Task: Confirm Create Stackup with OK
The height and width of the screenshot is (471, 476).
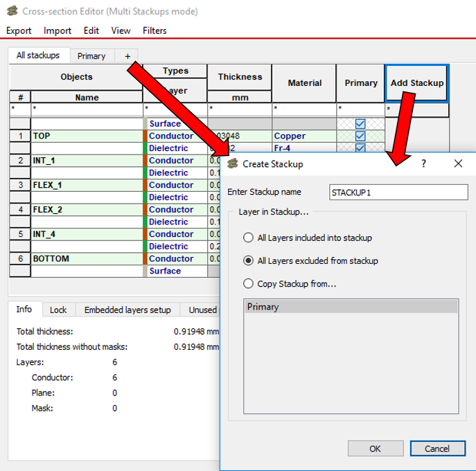Action: [376, 449]
